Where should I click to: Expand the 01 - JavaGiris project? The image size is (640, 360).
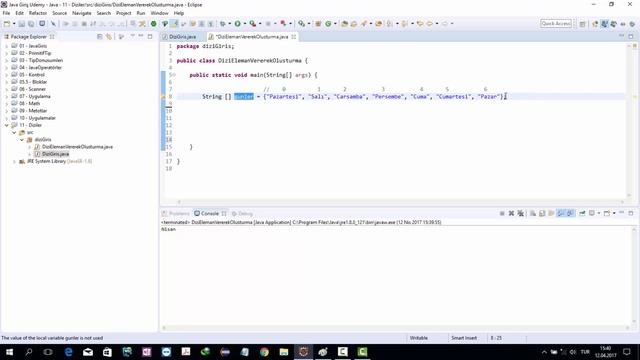point(7,46)
